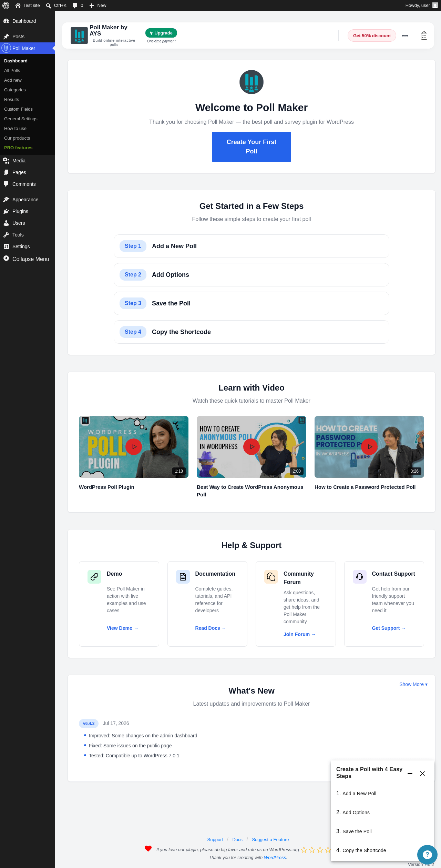This screenshot has width=441, height=868.
Task: Click the Demo link-chain icon
Action: (94, 577)
